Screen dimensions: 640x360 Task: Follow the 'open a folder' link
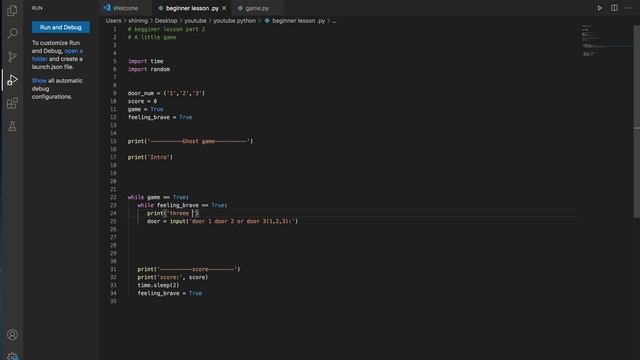[57, 55]
